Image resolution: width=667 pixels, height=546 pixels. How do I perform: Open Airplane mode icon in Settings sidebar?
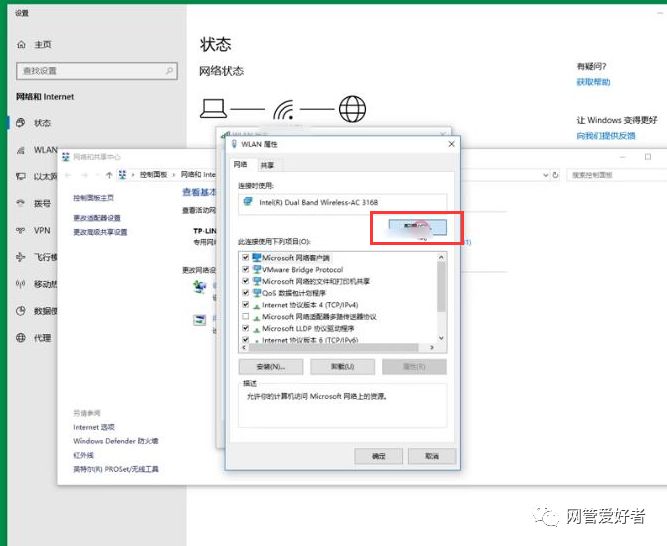click(x=20, y=257)
